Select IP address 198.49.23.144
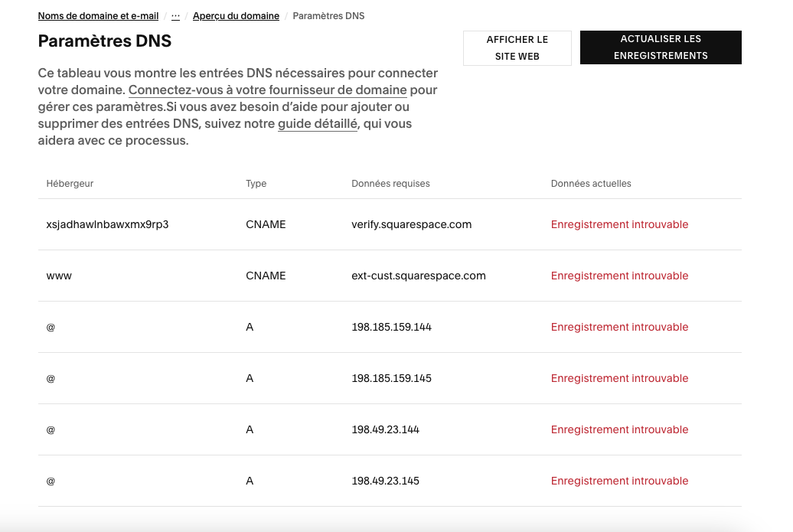 click(385, 429)
